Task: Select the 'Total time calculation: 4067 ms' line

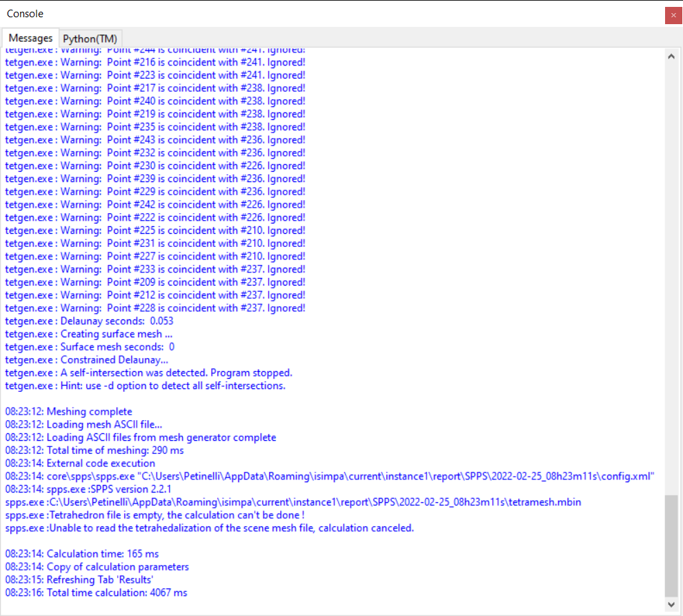Action: point(97,593)
